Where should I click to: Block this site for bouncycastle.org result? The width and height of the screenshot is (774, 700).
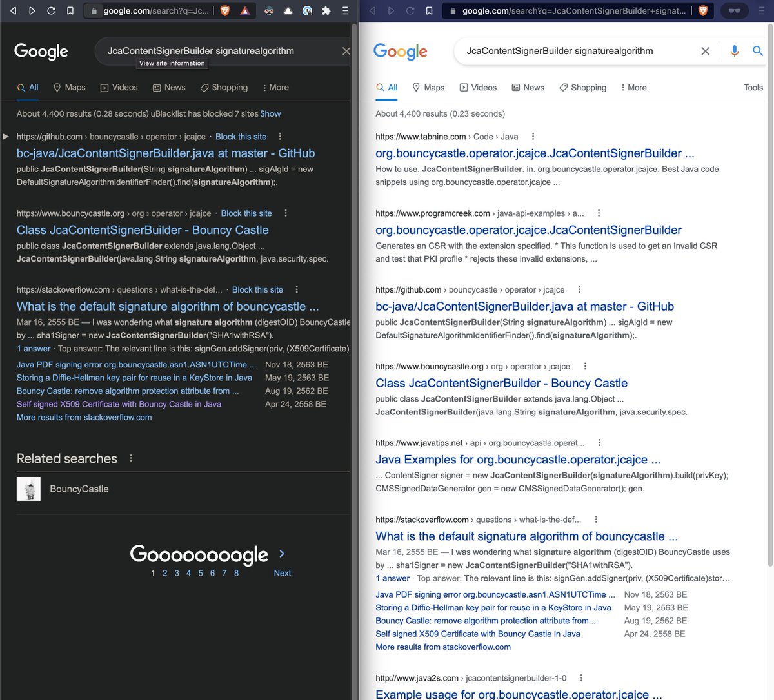coord(246,213)
